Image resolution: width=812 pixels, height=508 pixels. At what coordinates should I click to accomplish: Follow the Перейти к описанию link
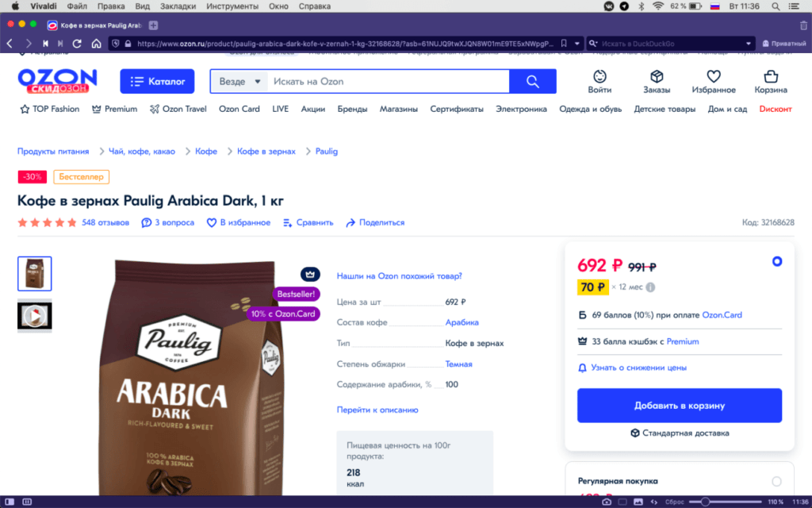point(377,410)
